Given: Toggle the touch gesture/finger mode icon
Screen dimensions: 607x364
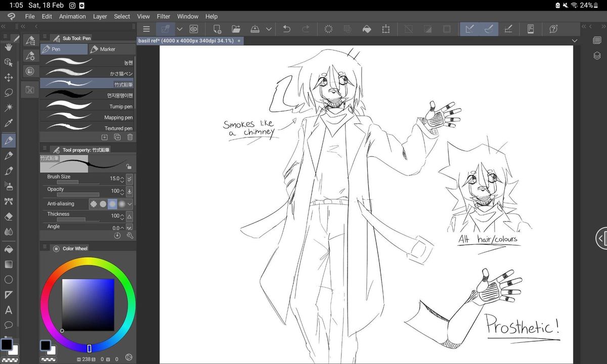Looking at the screenshot, I should (165, 29).
